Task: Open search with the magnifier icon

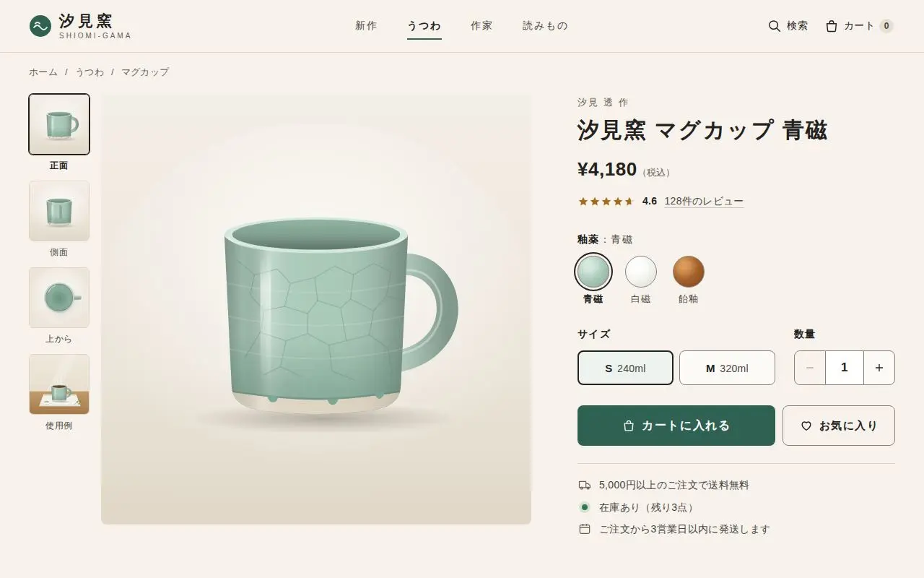Action: [775, 26]
